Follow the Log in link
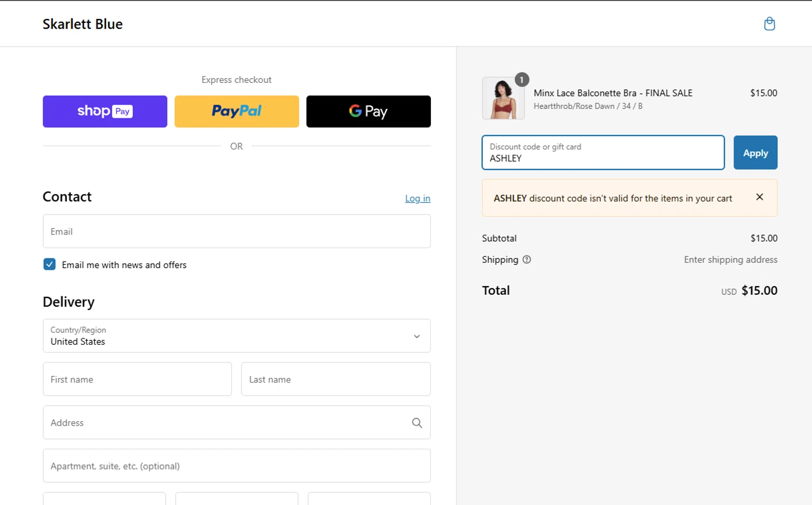The image size is (812, 505). 417,198
